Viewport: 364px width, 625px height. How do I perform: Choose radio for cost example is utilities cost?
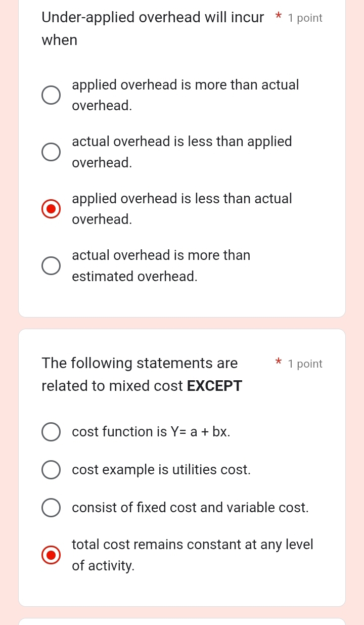pyautogui.click(x=51, y=470)
